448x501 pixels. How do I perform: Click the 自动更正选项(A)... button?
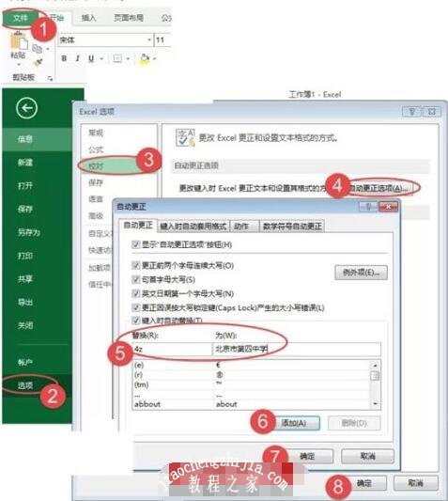378,188
